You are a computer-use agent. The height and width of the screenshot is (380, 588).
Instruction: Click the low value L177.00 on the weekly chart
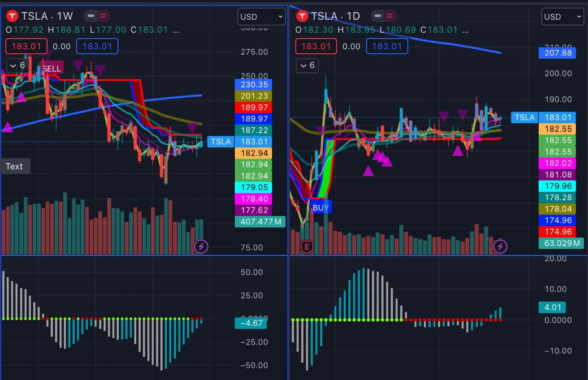point(108,30)
